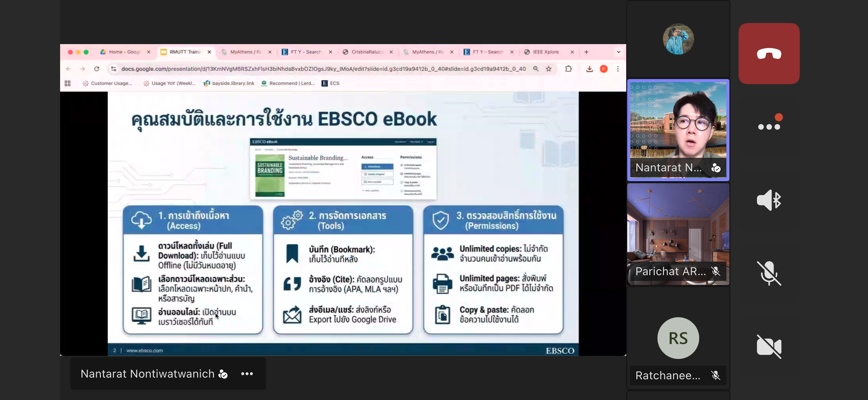
Task: Open the browser extensions puzzle icon
Action: (x=568, y=69)
